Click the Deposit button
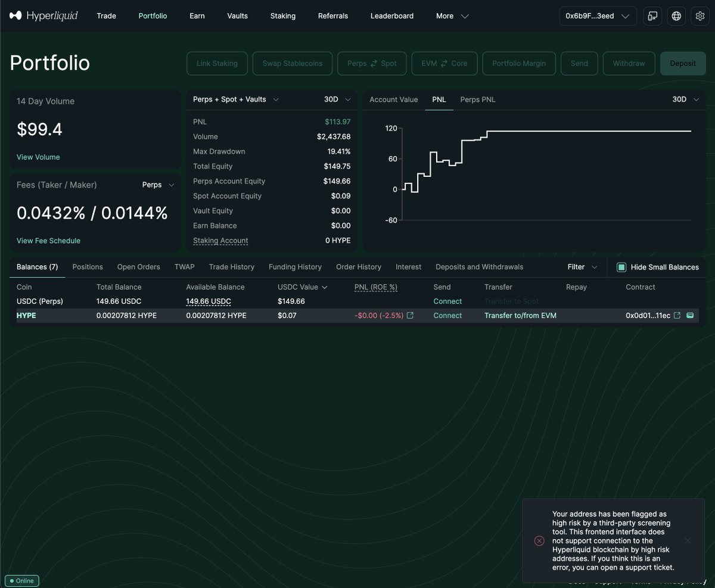715x588 pixels. 683,63
